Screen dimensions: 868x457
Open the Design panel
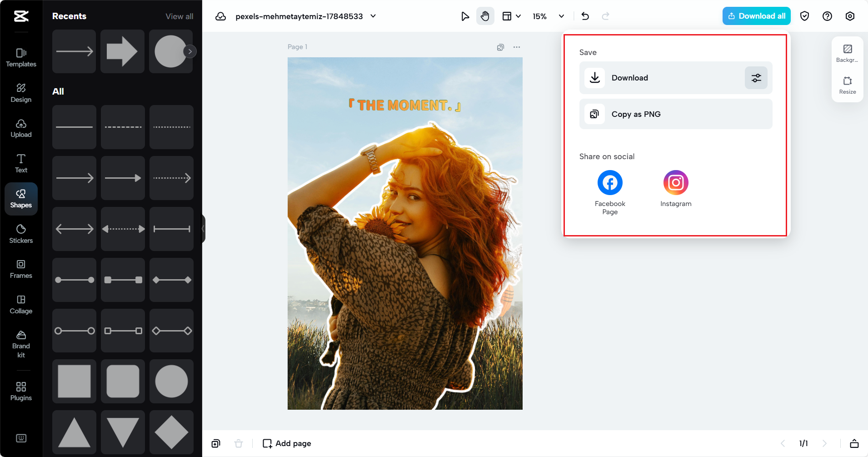[x=21, y=93]
